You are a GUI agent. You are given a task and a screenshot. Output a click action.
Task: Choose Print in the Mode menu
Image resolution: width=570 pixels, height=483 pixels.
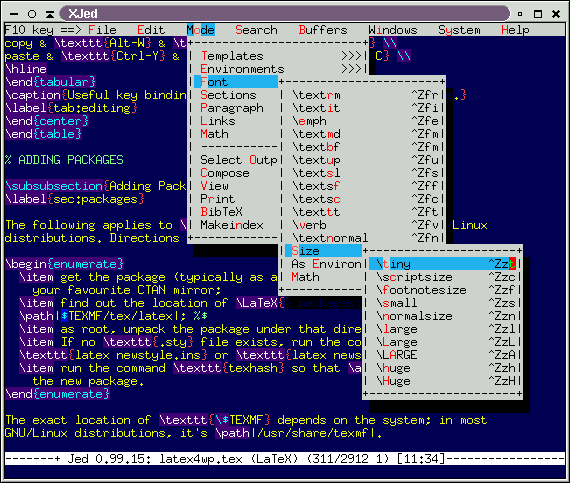[x=236, y=199]
